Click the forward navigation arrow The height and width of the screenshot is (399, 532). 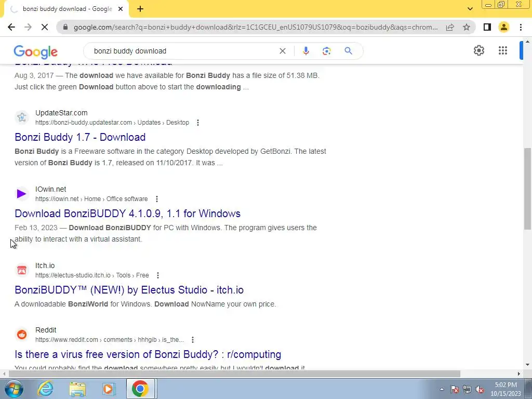28,27
